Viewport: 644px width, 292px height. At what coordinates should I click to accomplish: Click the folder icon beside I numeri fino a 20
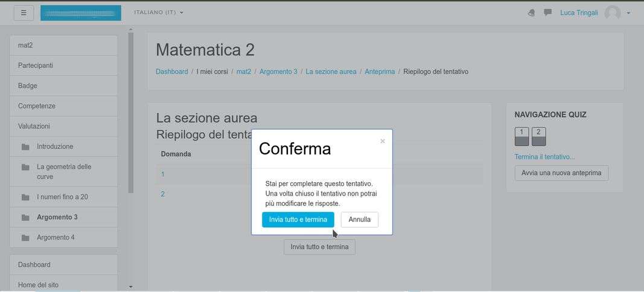(25, 197)
